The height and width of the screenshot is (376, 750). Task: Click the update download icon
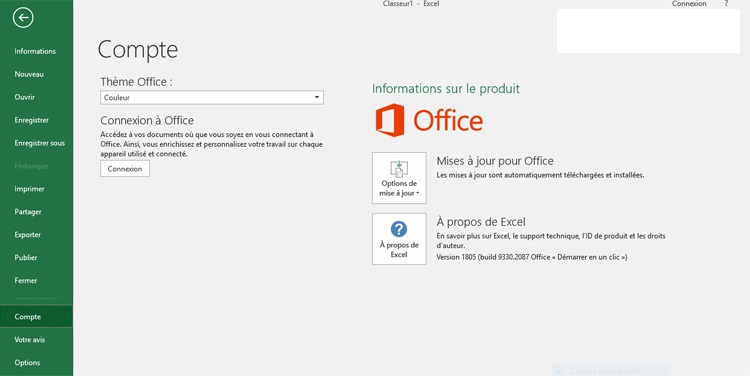pyautogui.click(x=399, y=169)
